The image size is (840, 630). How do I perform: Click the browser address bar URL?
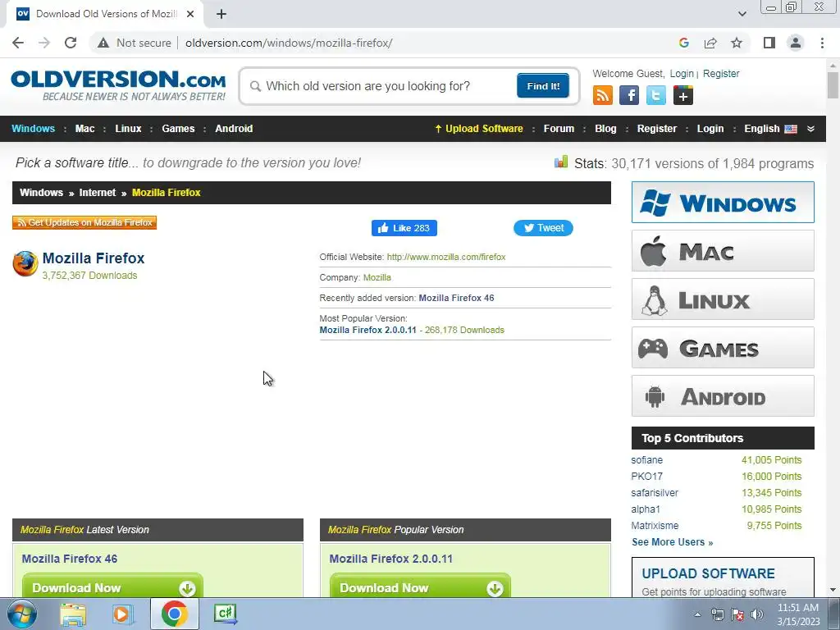tap(289, 43)
